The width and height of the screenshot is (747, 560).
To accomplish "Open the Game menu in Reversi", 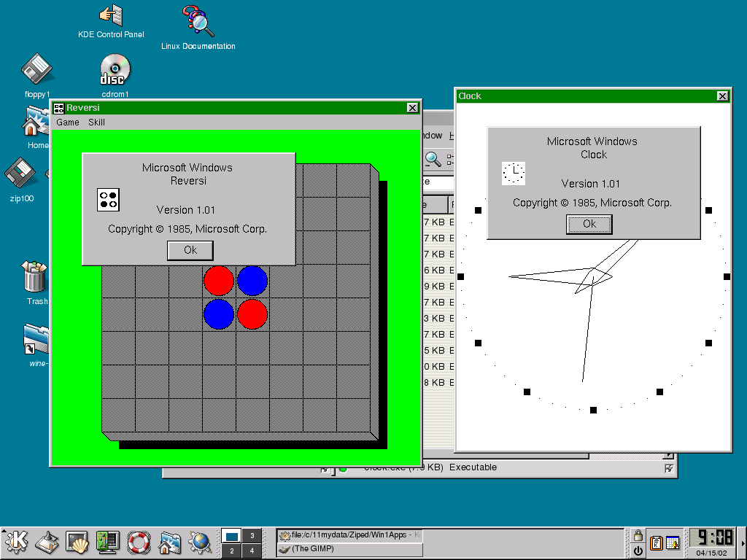I will 68,122.
